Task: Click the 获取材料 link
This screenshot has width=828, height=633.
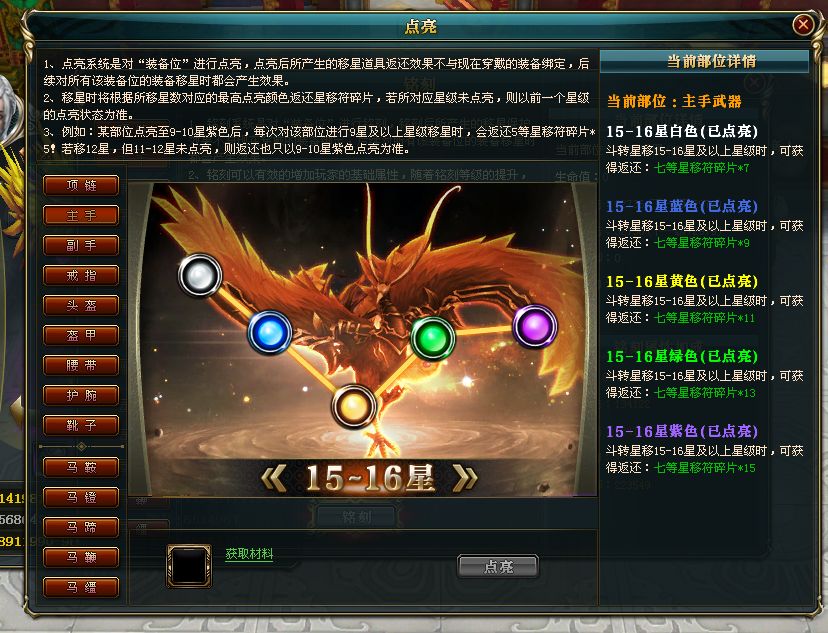Action: (x=249, y=554)
